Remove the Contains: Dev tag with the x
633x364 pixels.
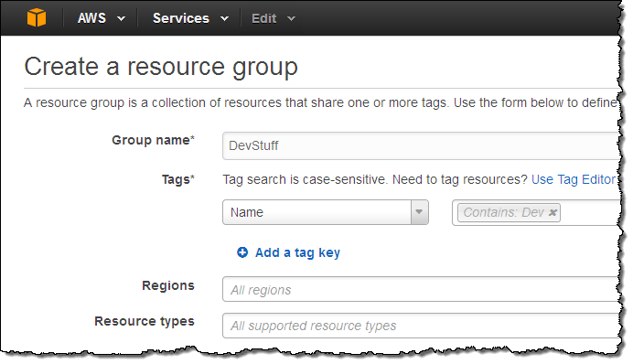[x=553, y=212]
